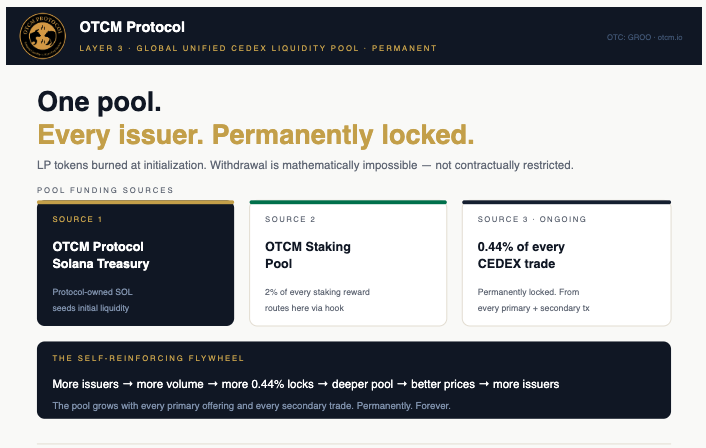Select the Source 2 OTCM Staking Pool card
The width and height of the screenshot is (706, 448).
tap(347, 264)
